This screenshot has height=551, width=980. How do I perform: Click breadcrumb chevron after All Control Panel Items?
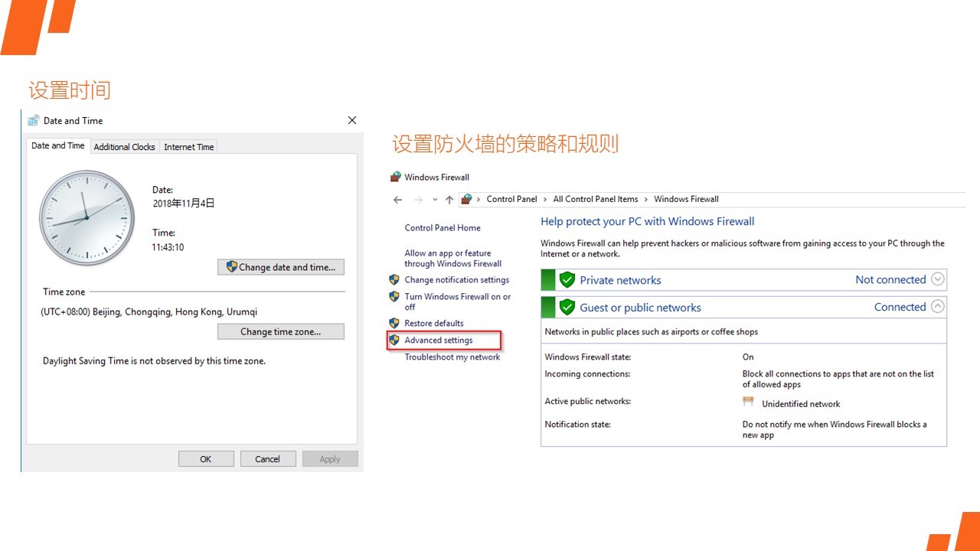click(x=646, y=199)
